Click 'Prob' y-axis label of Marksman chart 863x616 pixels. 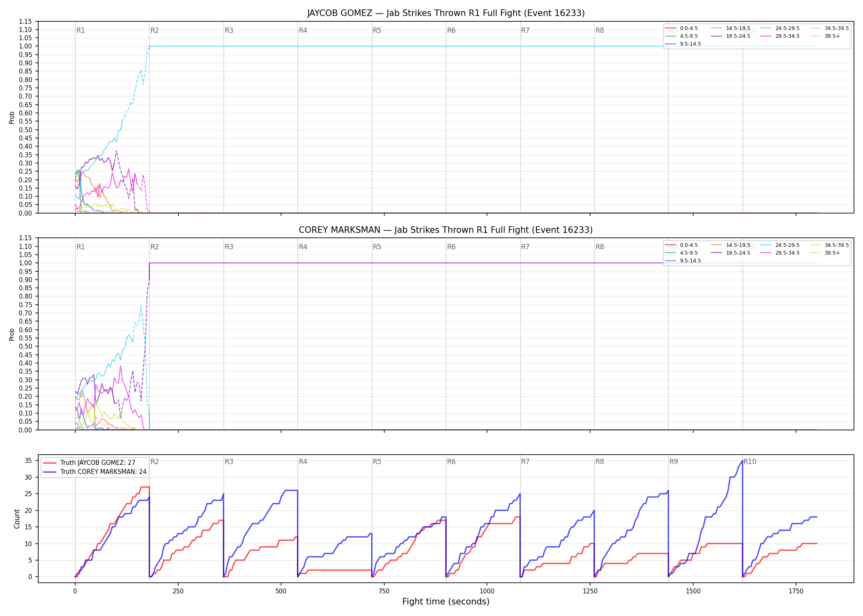pos(12,334)
